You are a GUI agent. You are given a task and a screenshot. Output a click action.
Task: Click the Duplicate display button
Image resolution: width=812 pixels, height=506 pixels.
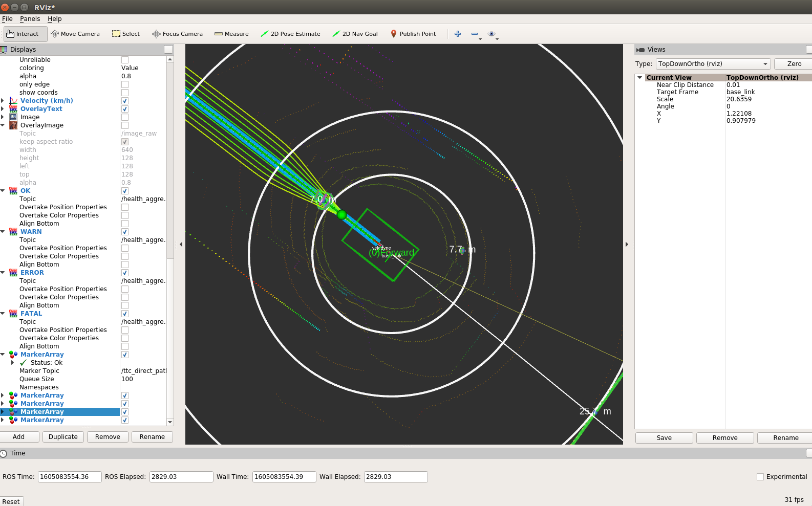(x=63, y=437)
